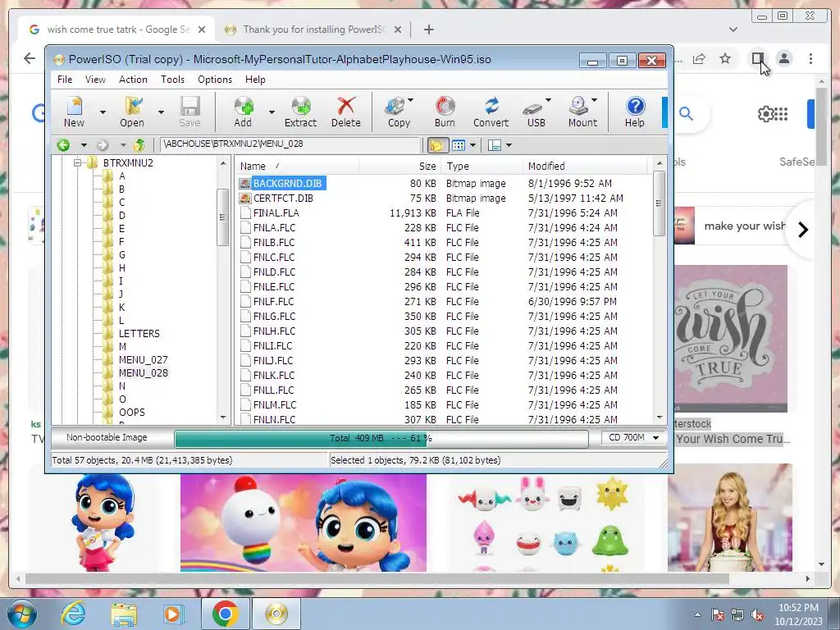The height and width of the screenshot is (630, 840).
Task: Click the green Back navigation arrow
Action: pos(63,144)
